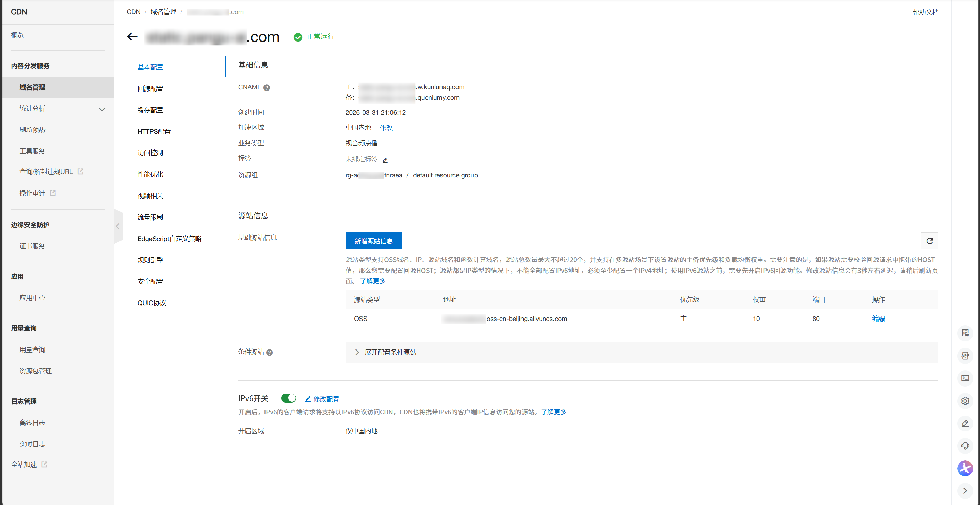Screen dimensions: 980x505
Task: Open the CloudShell terminal icon
Action: pyautogui.click(x=966, y=378)
